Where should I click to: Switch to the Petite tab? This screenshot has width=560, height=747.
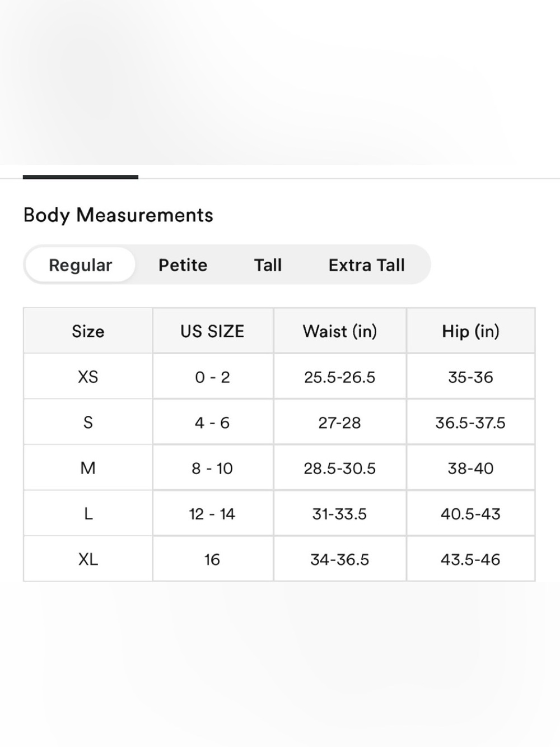(x=183, y=265)
